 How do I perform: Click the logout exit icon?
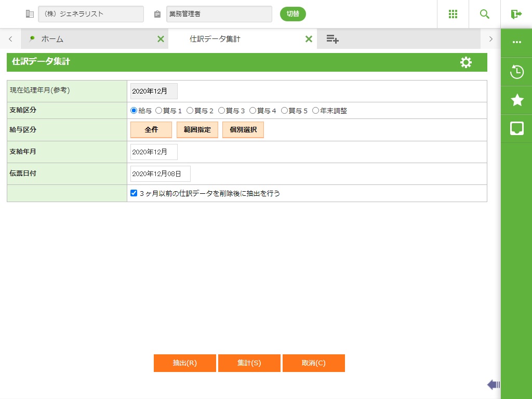click(x=516, y=14)
